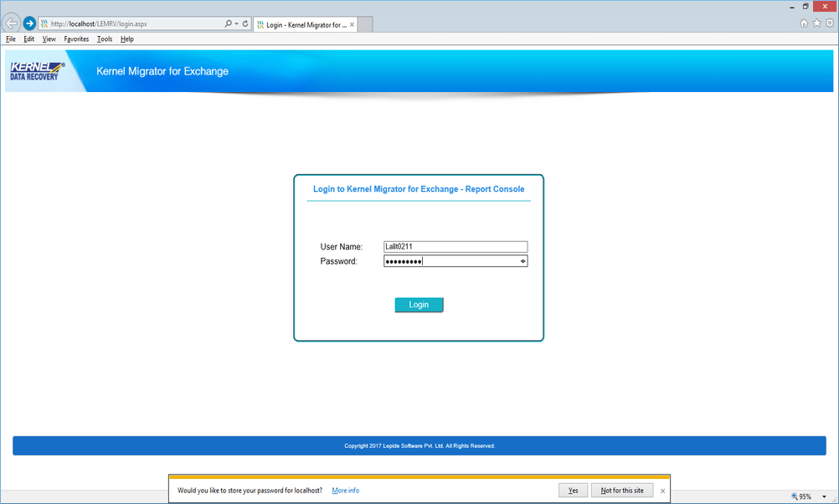
Task: Dismiss the password save notification bar
Action: (x=662, y=491)
